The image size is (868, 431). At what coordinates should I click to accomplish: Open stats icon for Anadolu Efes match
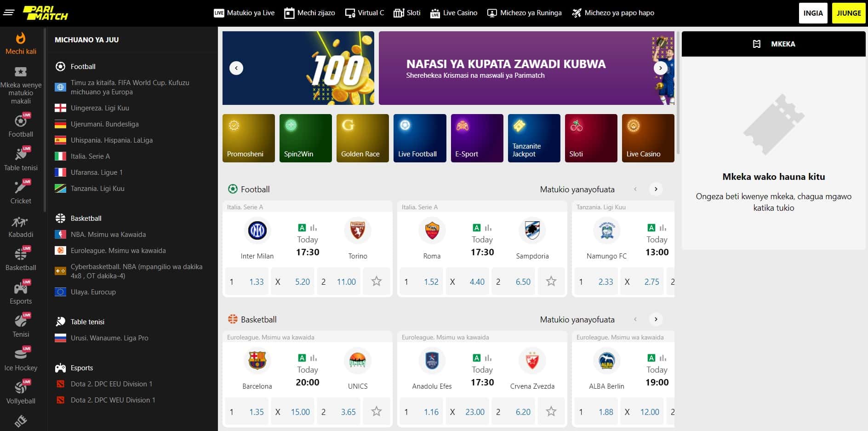488,358
